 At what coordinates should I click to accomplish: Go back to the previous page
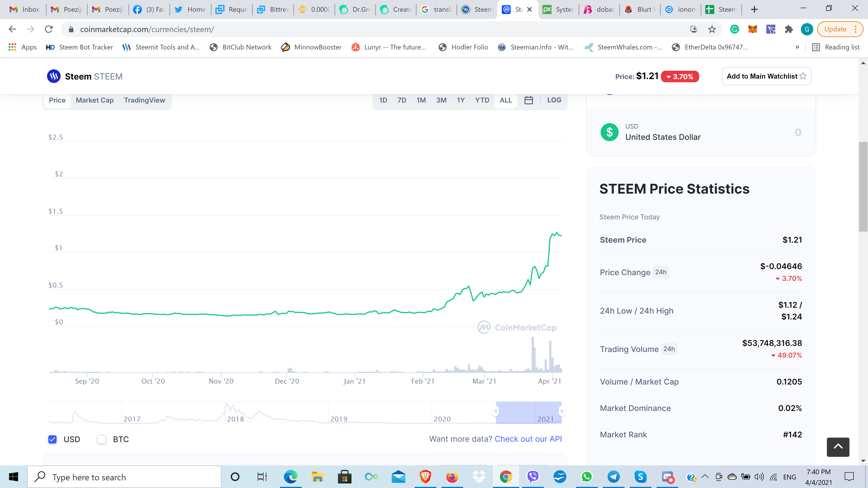(x=12, y=29)
